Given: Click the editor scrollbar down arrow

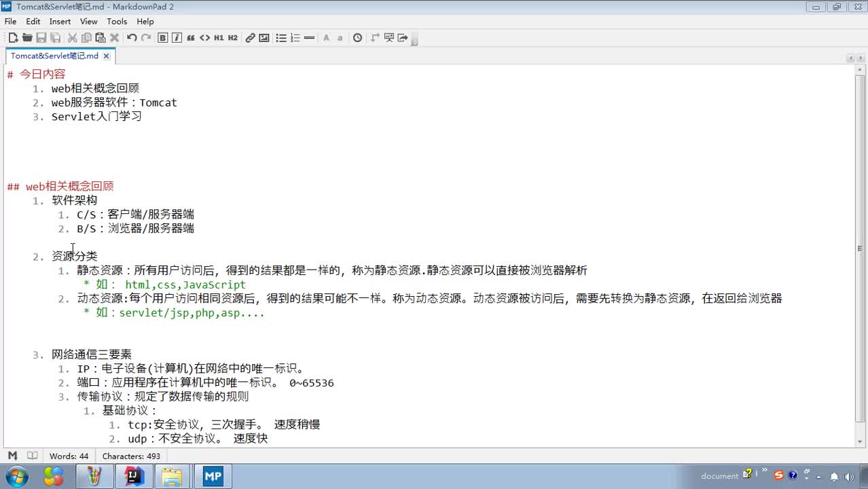Looking at the screenshot, I should coord(861,441).
